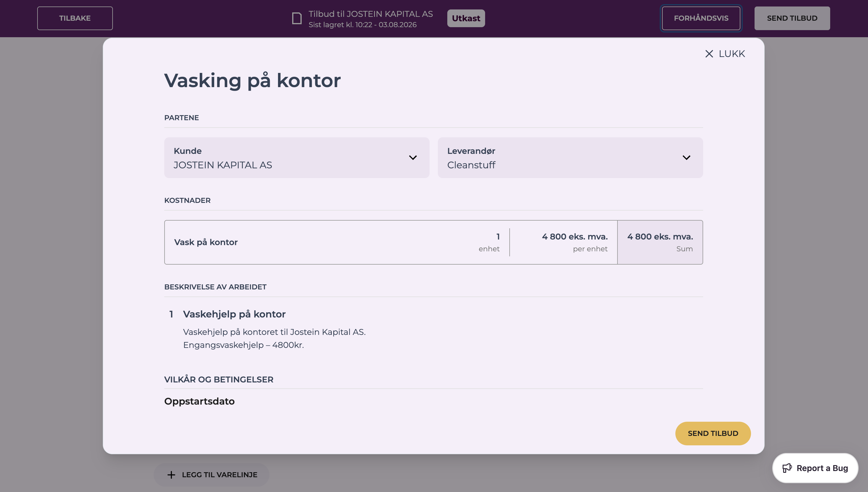Go back with the TILBAKE button
Screen dimensions: 868x492
[x=75, y=18]
